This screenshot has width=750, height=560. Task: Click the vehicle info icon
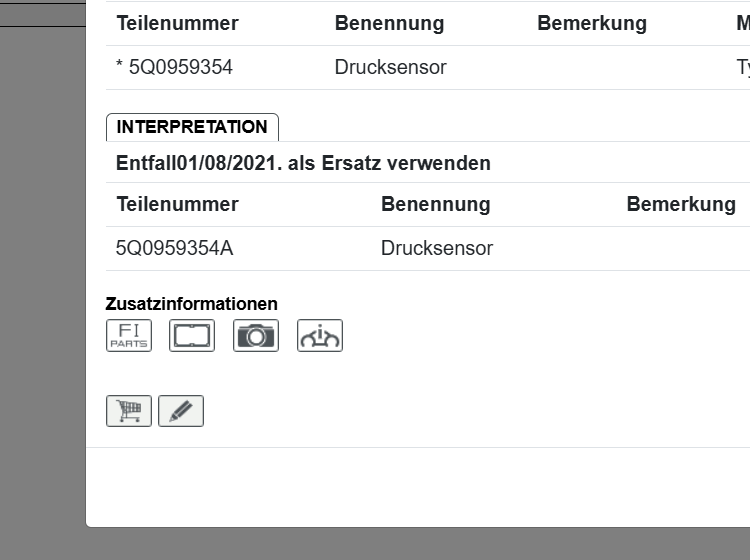[320, 336]
